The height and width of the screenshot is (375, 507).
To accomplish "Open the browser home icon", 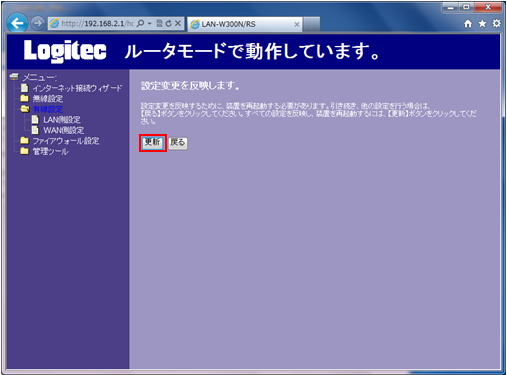I will (x=468, y=24).
